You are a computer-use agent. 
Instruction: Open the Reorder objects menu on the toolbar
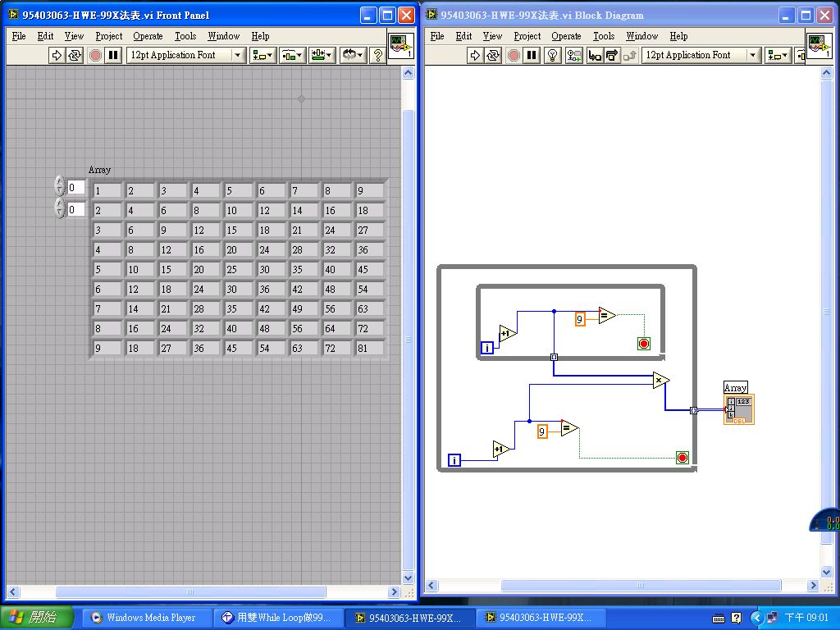coord(351,56)
